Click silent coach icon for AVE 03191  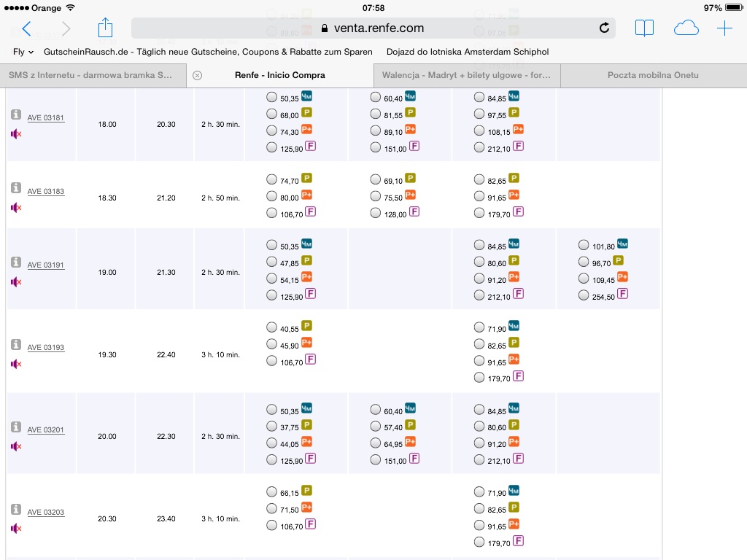16,282
